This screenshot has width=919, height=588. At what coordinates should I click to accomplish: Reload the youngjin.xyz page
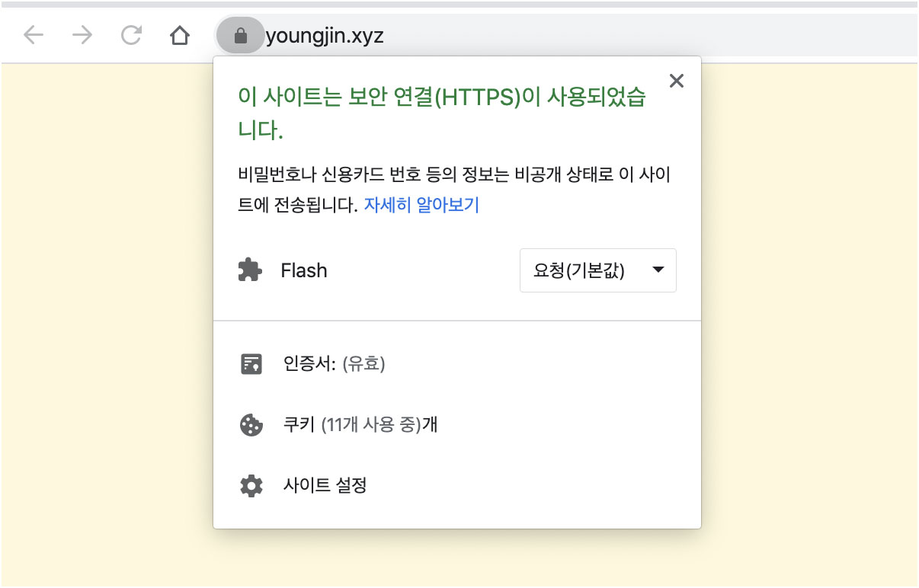coord(132,35)
